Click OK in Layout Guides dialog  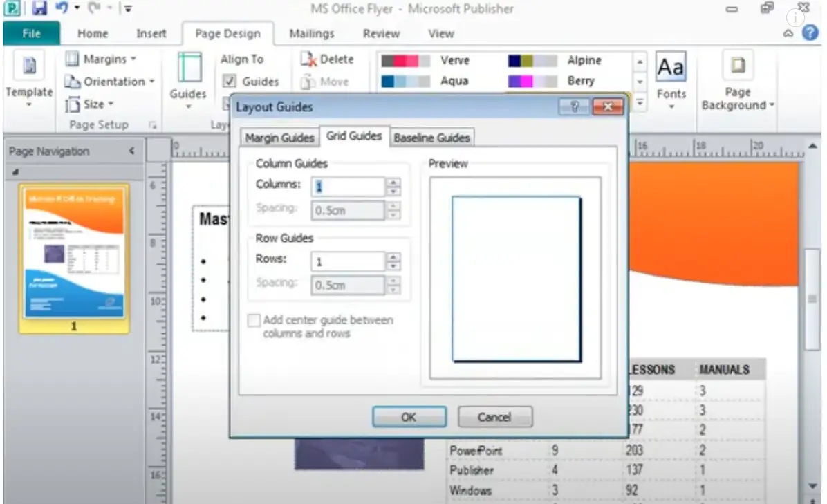[x=409, y=417]
